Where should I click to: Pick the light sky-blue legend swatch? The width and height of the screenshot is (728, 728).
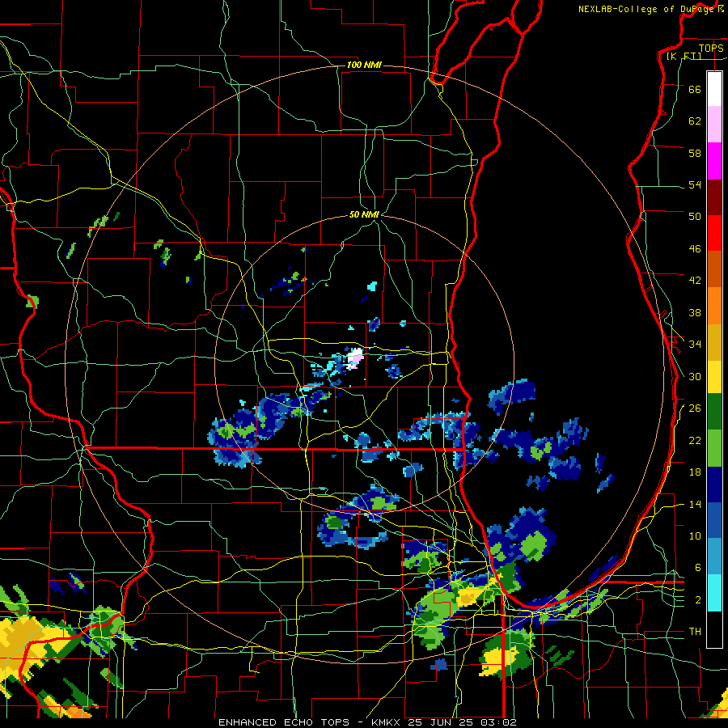(x=714, y=557)
